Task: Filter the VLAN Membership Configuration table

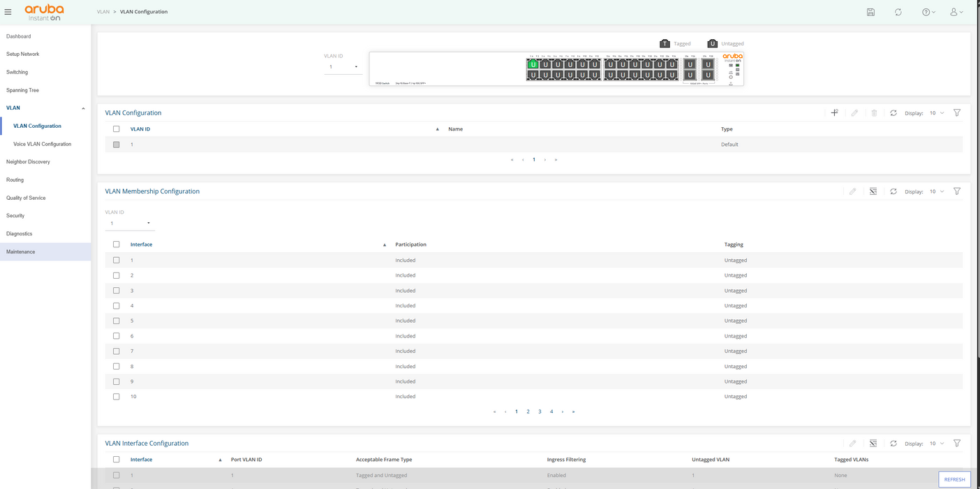Action: pos(957,191)
